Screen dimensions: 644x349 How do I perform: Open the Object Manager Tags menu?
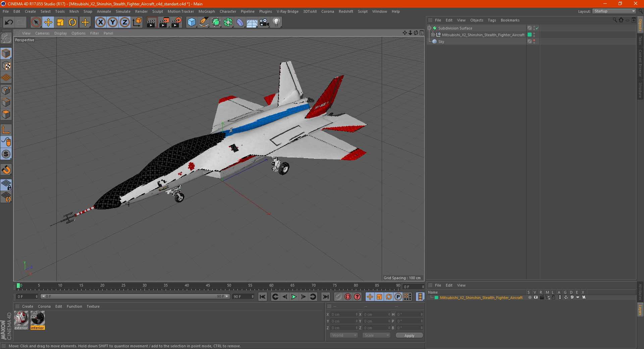point(492,20)
